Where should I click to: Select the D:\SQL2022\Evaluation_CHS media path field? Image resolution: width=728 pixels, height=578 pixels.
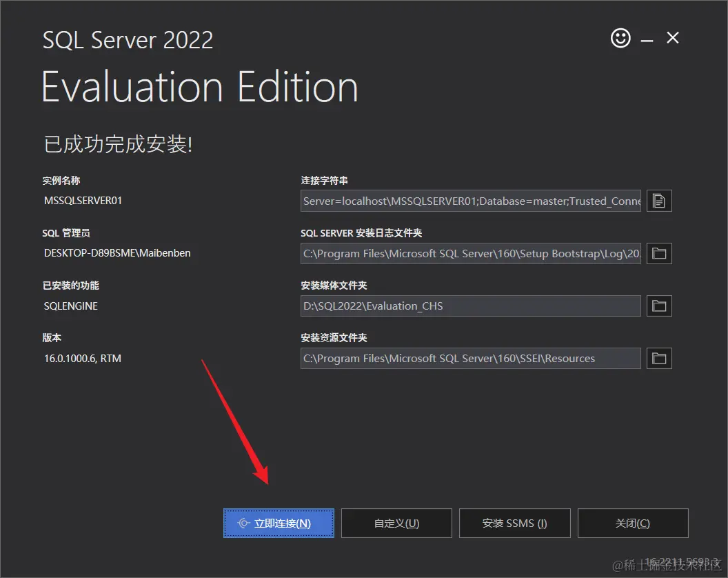point(471,306)
